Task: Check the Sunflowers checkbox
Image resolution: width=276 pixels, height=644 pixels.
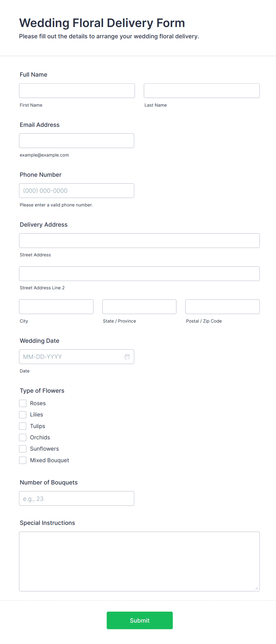Action: coord(23,449)
